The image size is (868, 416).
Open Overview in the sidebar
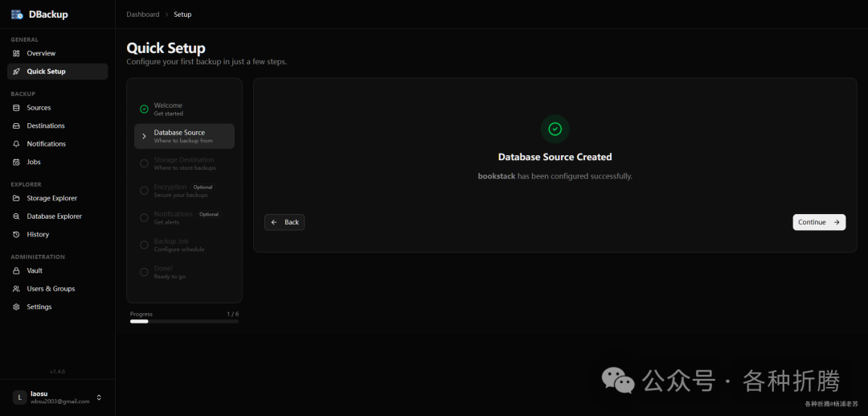point(58,53)
